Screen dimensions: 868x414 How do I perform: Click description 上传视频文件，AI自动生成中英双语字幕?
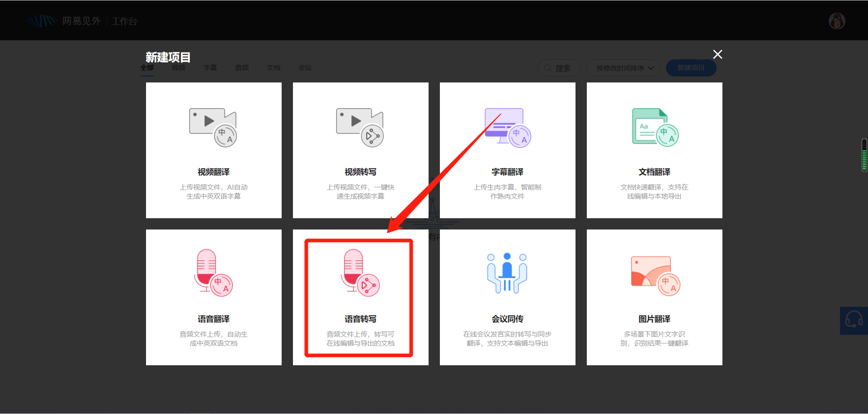(x=213, y=192)
